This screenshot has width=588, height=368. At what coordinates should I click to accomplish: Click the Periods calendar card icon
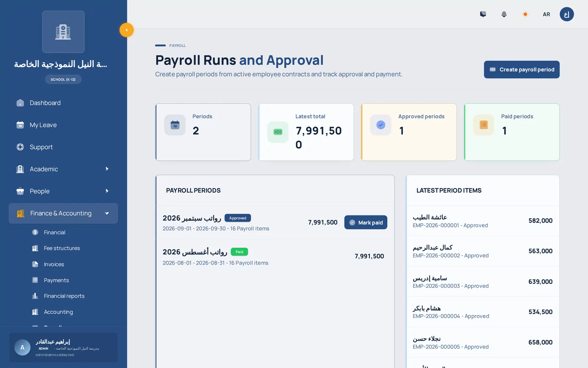[x=175, y=125]
